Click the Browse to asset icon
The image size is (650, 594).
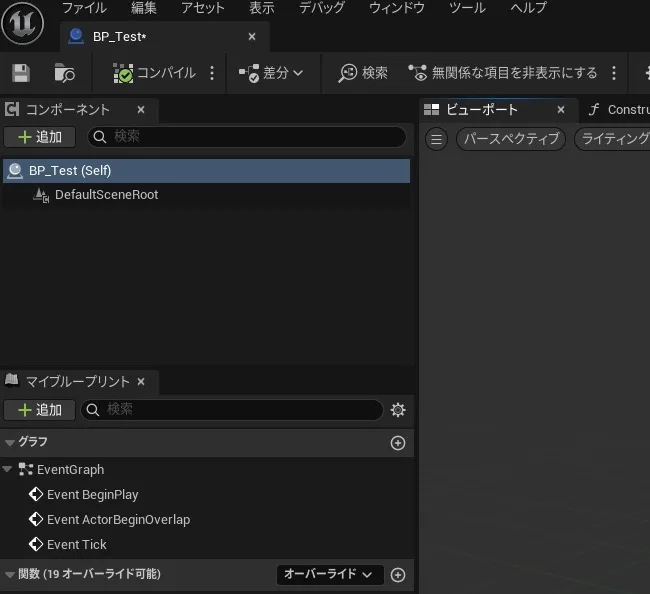coord(64,73)
